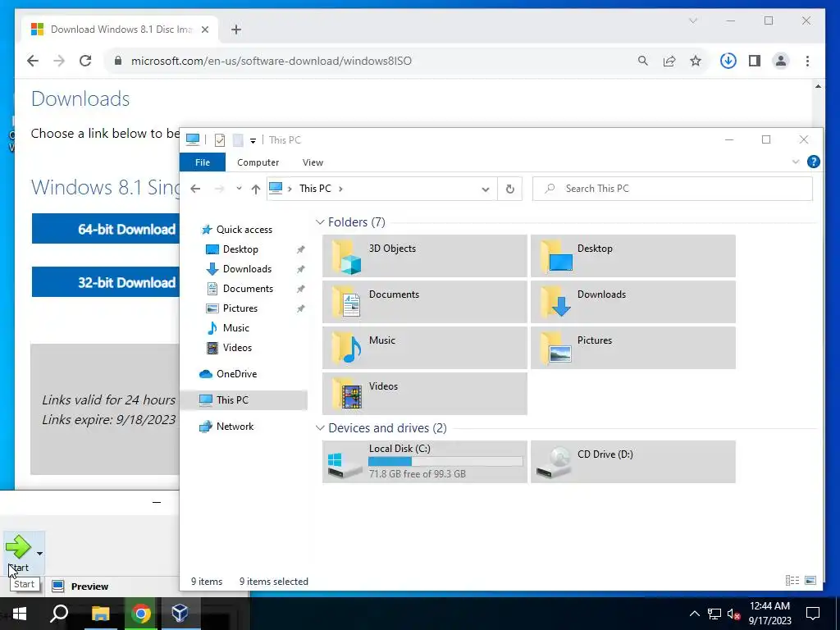Click the 32-bit Download button

106,282
